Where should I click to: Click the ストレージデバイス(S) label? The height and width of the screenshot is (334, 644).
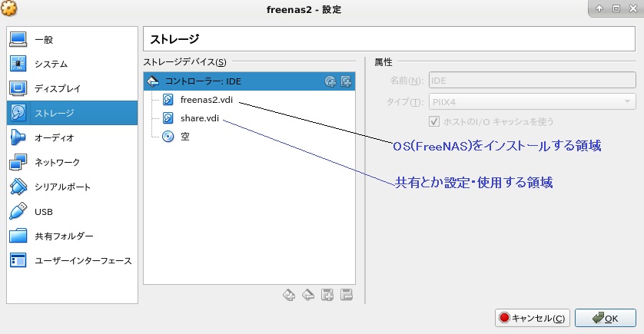[x=184, y=62]
